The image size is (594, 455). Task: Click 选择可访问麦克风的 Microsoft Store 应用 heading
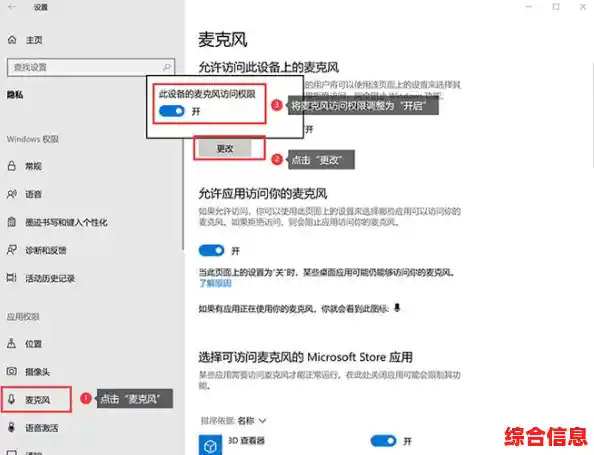tap(305, 357)
